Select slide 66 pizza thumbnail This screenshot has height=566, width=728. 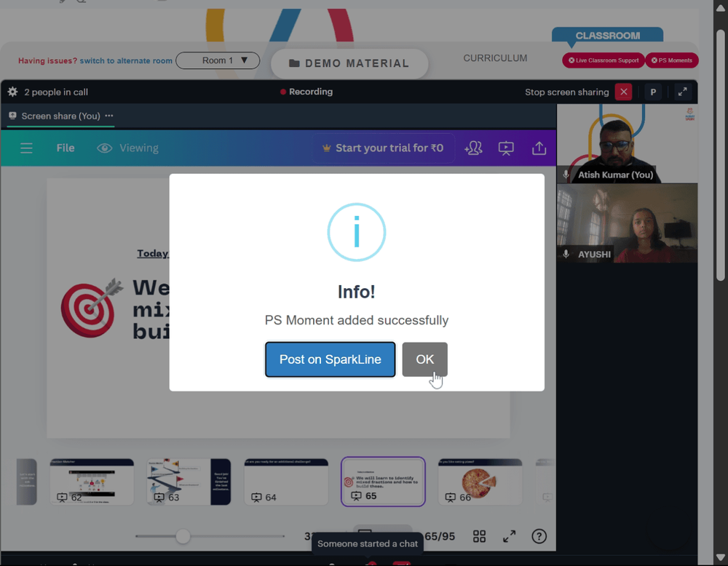tap(480, 482)
